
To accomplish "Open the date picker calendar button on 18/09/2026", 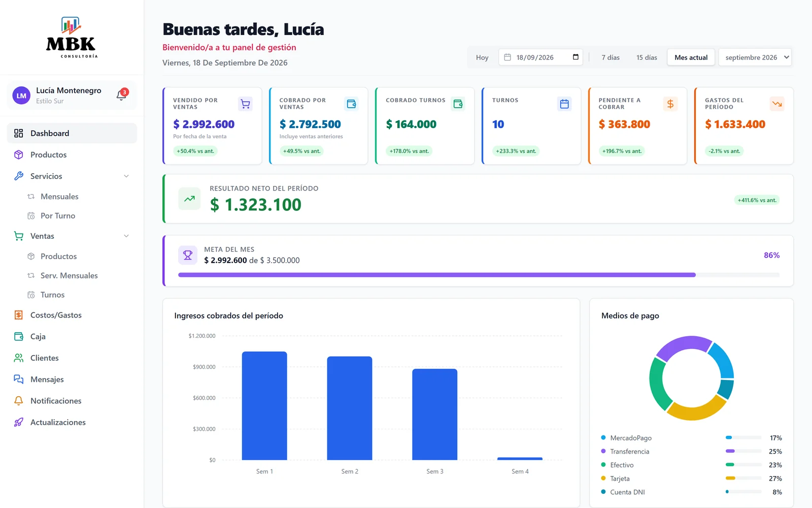I will [576, 57].
